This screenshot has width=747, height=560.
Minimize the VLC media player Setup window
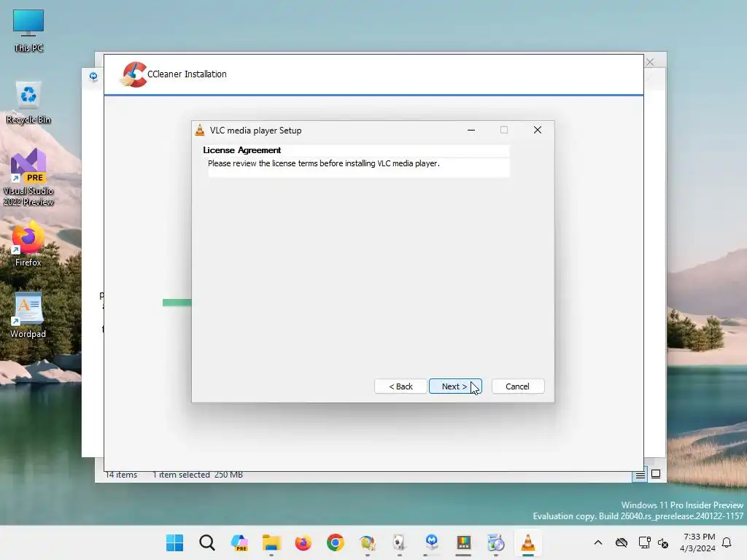471,130
